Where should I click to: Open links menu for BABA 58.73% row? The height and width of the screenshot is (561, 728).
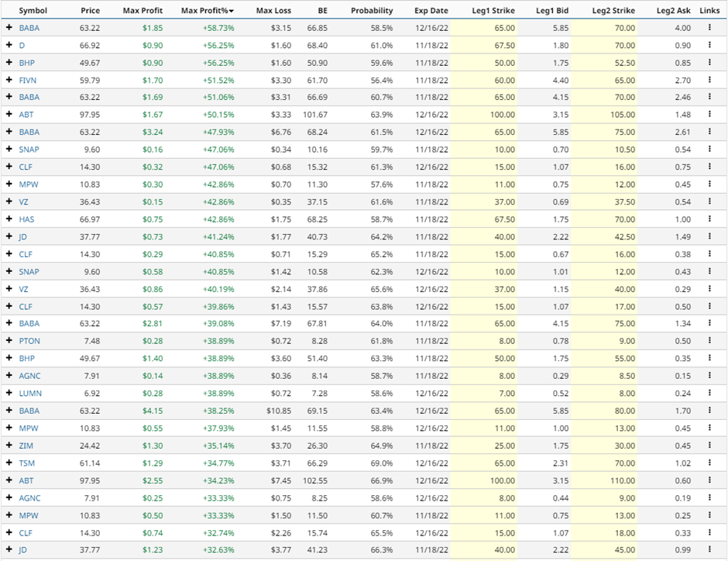(709, 28)
